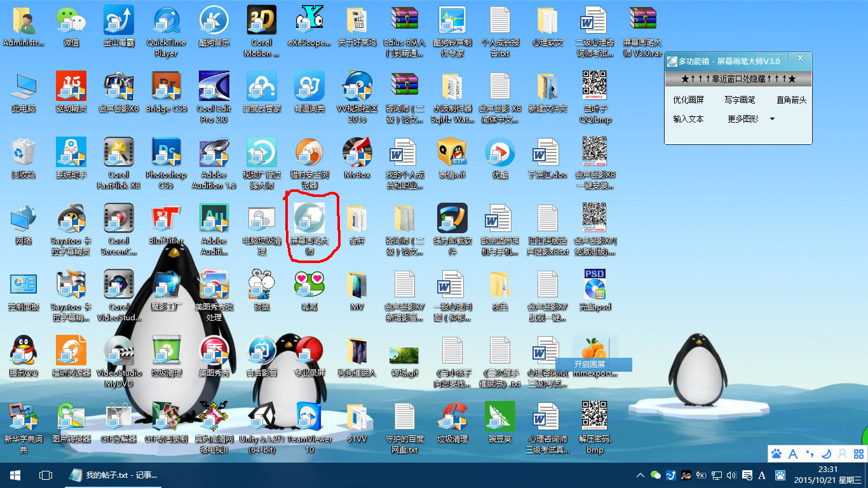Viewport: 868px width, 488px height.
Task: Open the 优酷 desktop shortcut
Action: pos(500,159)
